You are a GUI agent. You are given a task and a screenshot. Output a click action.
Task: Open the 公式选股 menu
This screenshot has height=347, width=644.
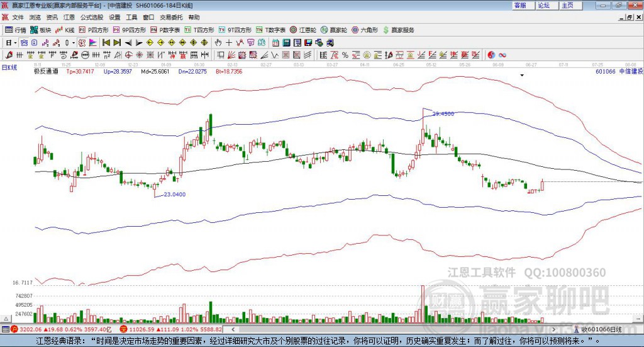91,18
